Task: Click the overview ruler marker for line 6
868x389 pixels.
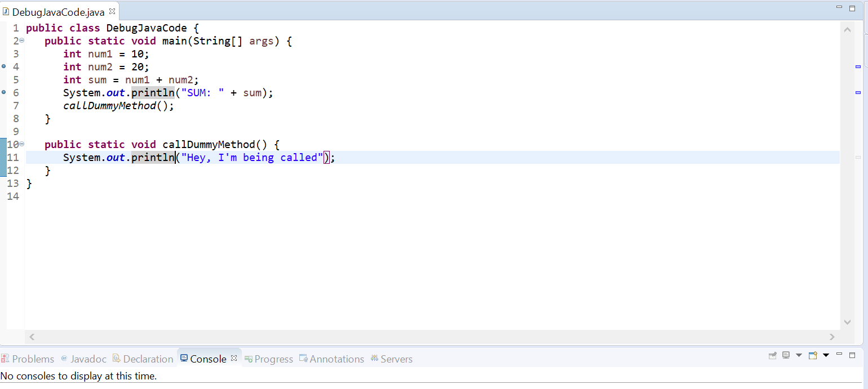Action: (858, 92)
